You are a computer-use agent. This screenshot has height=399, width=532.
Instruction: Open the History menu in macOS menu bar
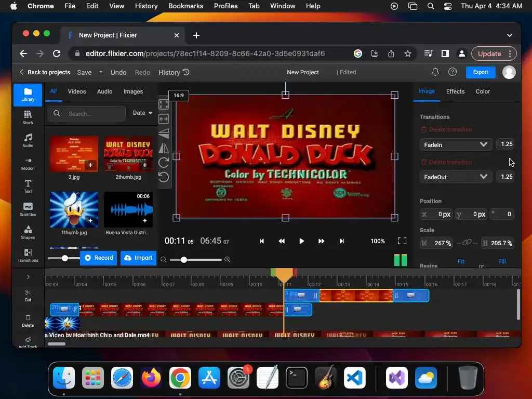pos(146,6)
